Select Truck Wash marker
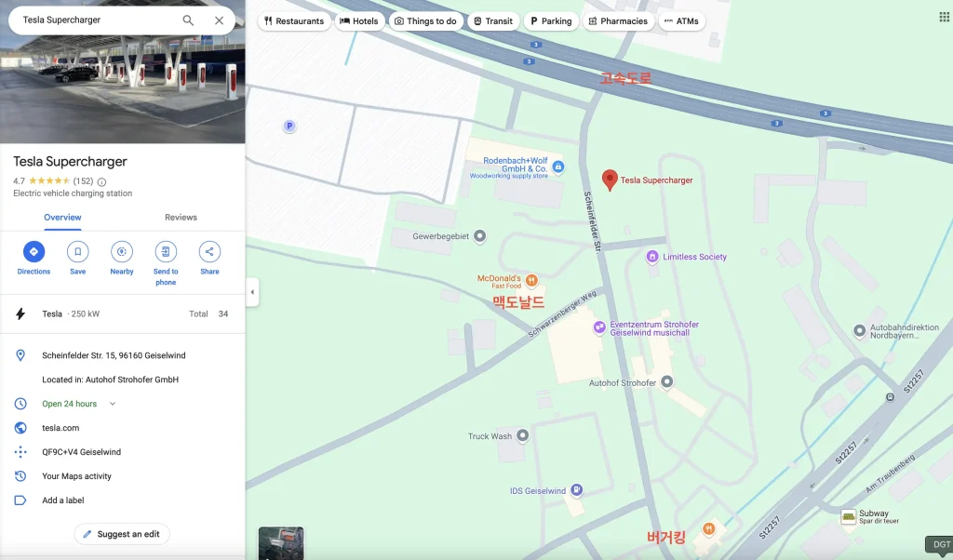Screen dimensions: 953x560 pyautogui.click(x=522, y=434)
